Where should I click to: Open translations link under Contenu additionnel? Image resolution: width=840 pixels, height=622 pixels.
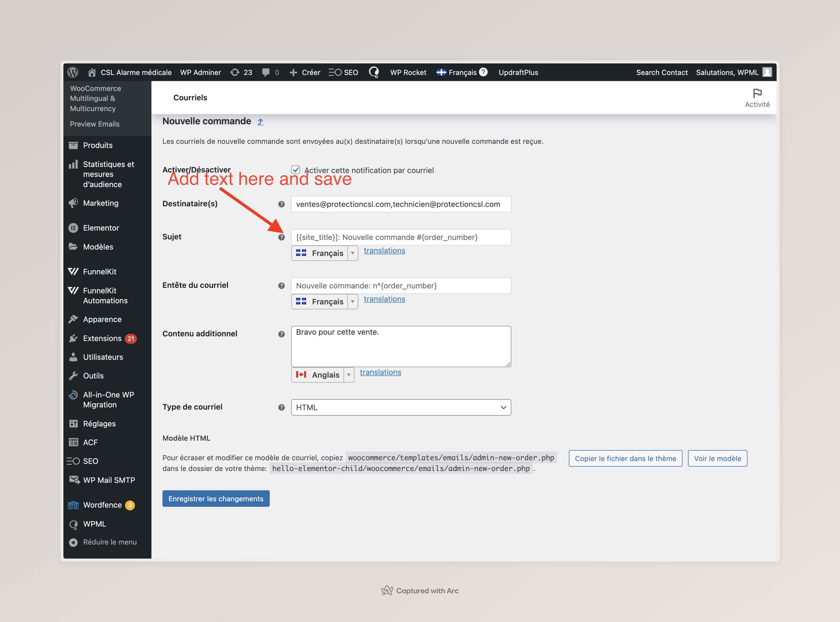(381, 372)
